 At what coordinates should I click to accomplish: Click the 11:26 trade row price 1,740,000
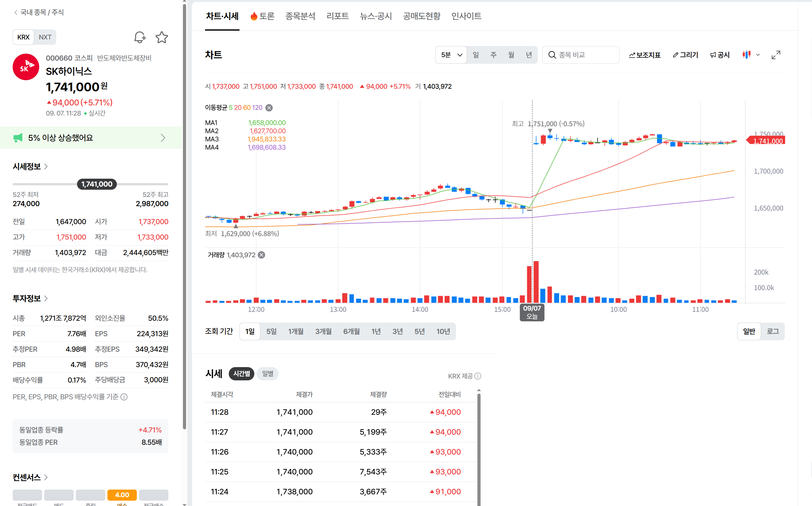294,452
